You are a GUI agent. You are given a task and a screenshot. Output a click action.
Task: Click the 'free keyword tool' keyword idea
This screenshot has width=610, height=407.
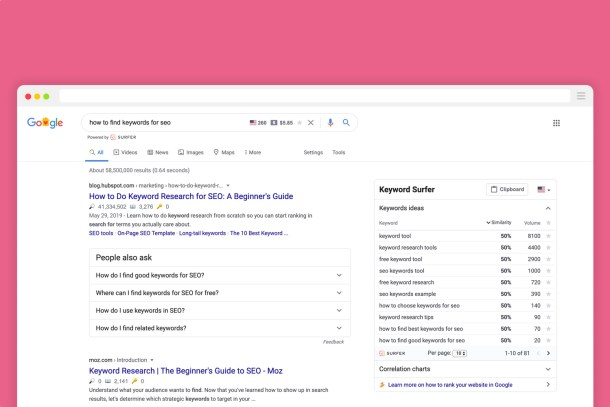point(400,259)
